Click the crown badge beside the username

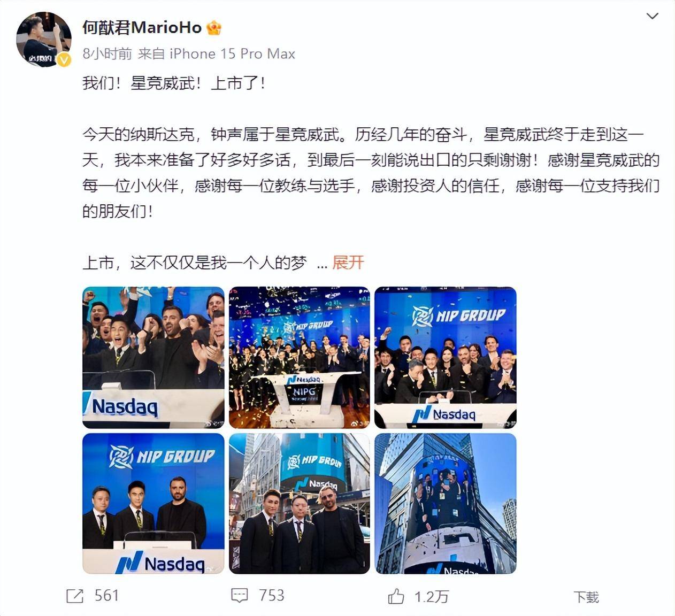pos(214,28)
